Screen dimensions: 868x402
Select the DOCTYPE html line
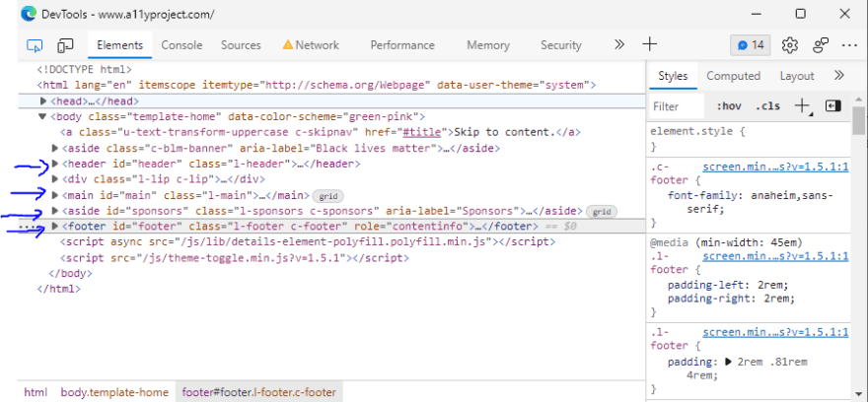(84, 70)
